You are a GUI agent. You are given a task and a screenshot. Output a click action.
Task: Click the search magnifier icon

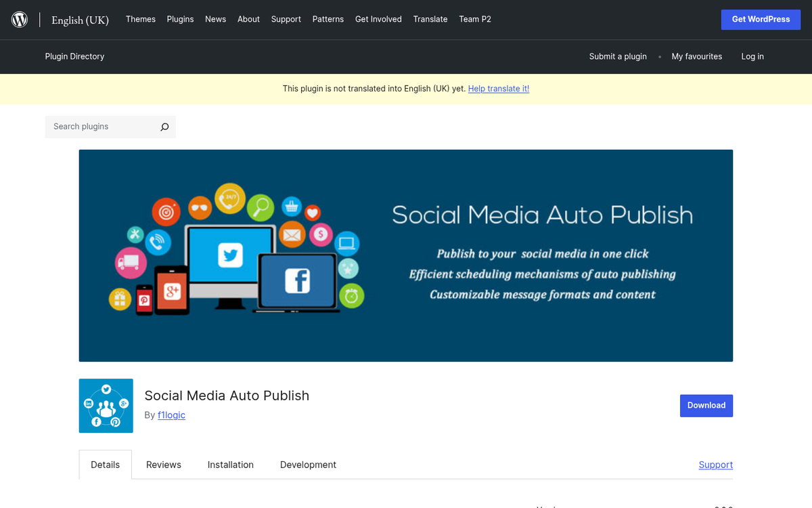coord(164,127)
